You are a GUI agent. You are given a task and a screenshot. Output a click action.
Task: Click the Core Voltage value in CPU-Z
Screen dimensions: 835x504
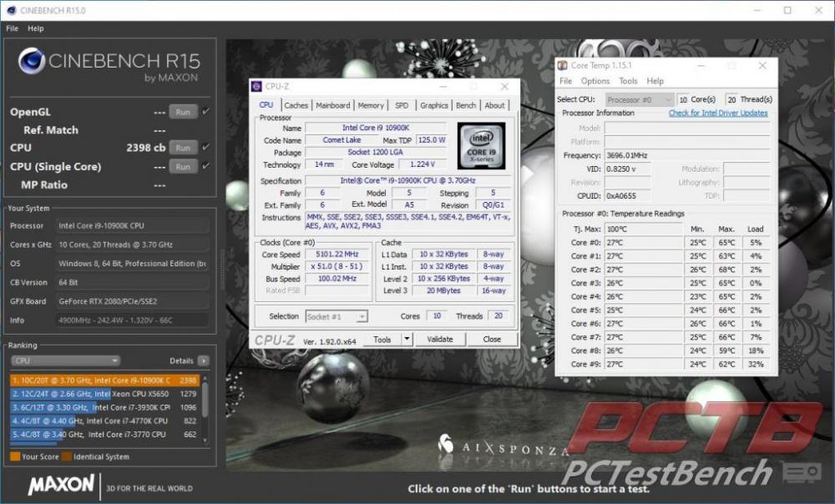[423, 164]
